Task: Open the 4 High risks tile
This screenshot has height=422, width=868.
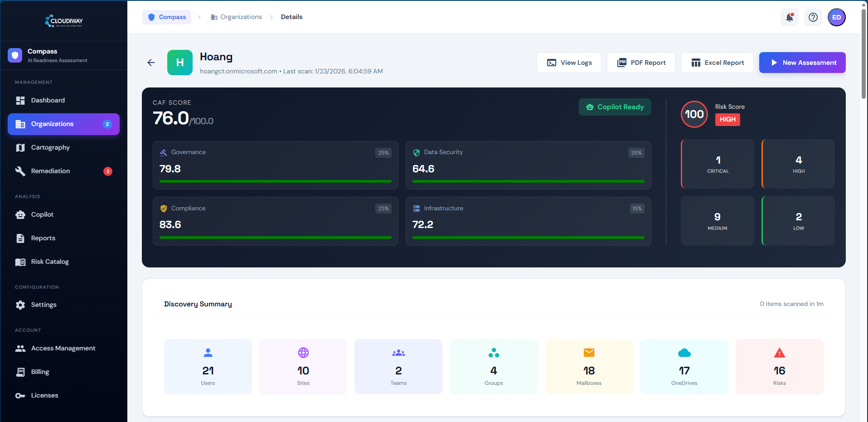Action: coord(798,164)
